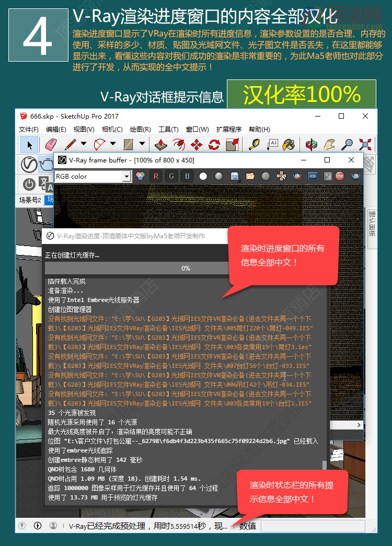Activate the Push/Pull tool
The width and height of the screenshot is (392, 546).
[x=160, y=145]
